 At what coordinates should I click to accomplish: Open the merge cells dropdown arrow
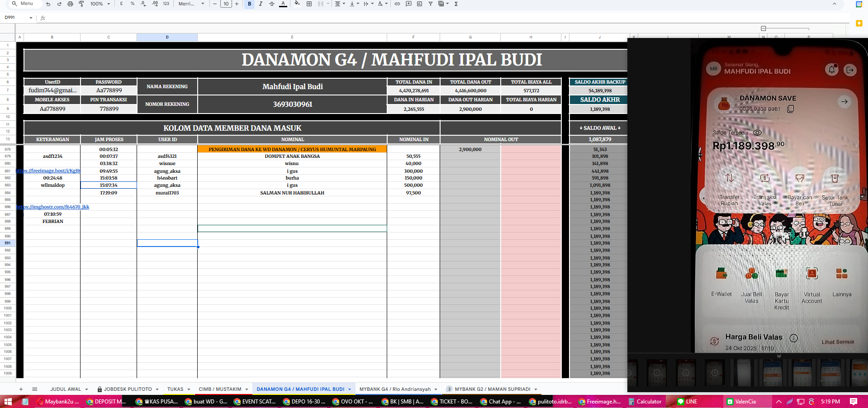(x=328, y=4)
